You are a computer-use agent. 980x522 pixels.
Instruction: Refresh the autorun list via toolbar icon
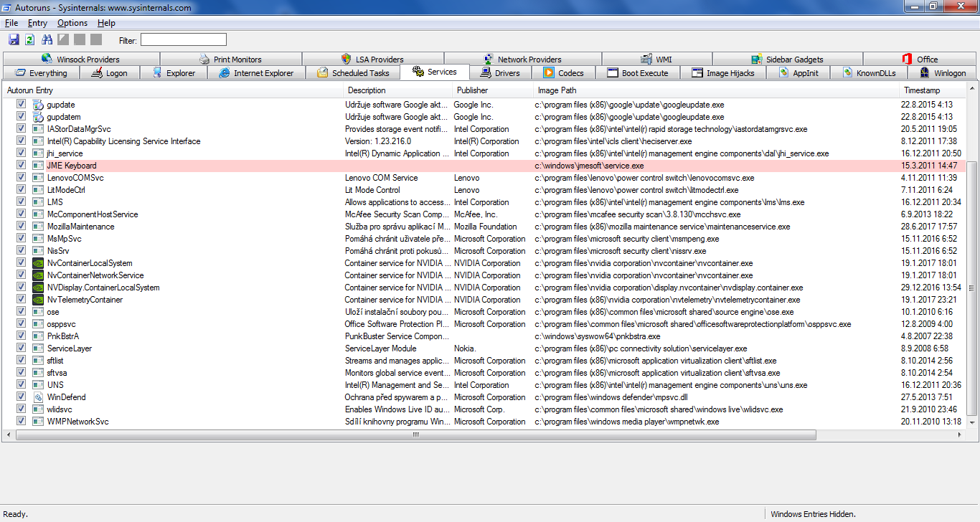point(30,39)
